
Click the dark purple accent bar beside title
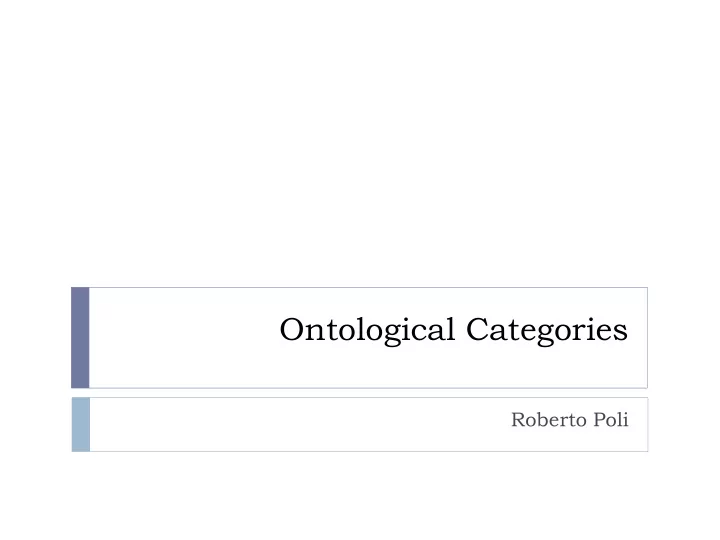tap(80, 338)
